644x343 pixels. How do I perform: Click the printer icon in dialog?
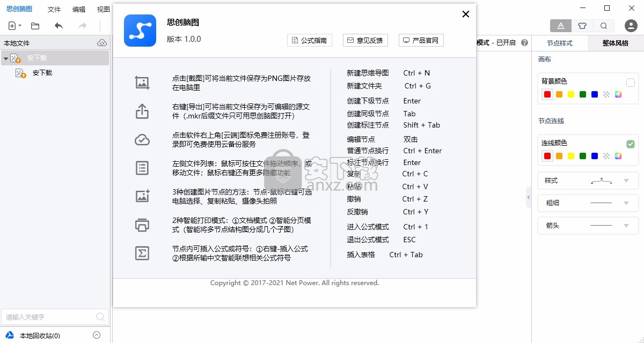[x=142, y=225]
